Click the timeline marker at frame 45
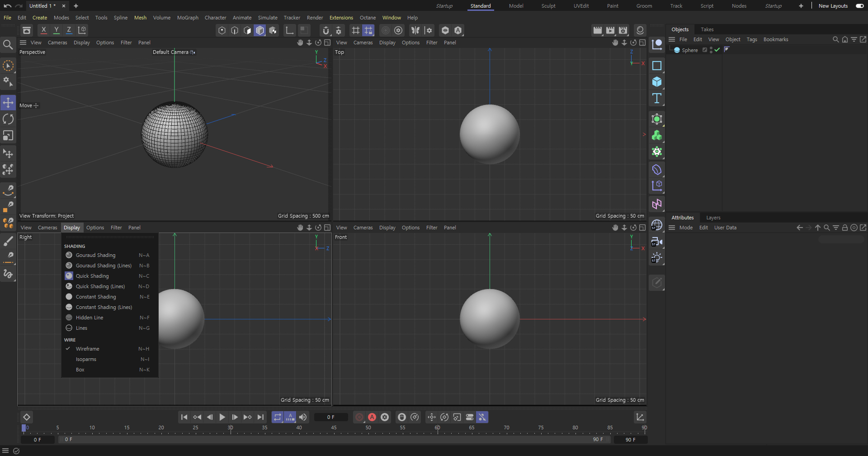Viewport: 868px width, 456px height. (334, 427)
